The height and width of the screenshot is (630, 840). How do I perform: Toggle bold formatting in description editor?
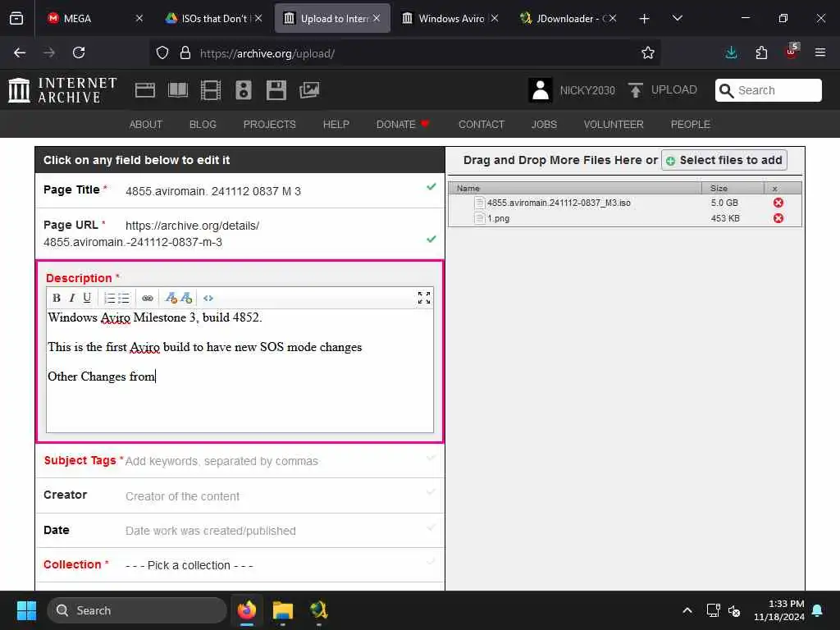point(57,299)
